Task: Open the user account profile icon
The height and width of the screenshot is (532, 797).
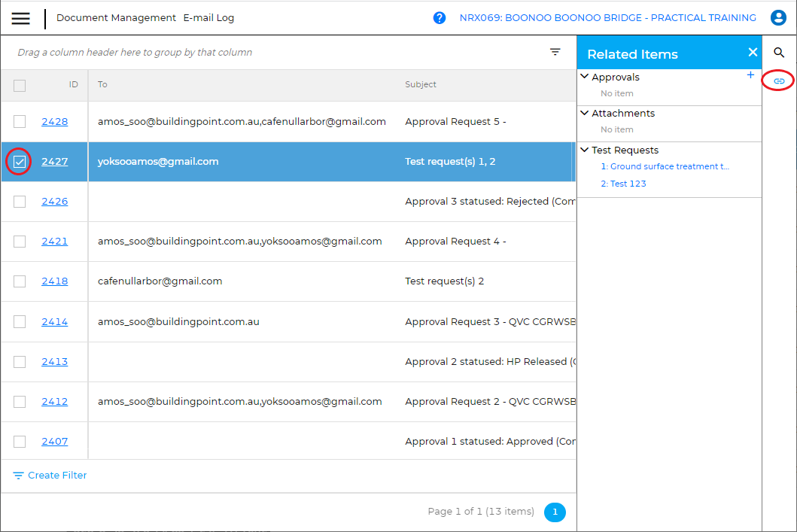Action: pos(778,18)
